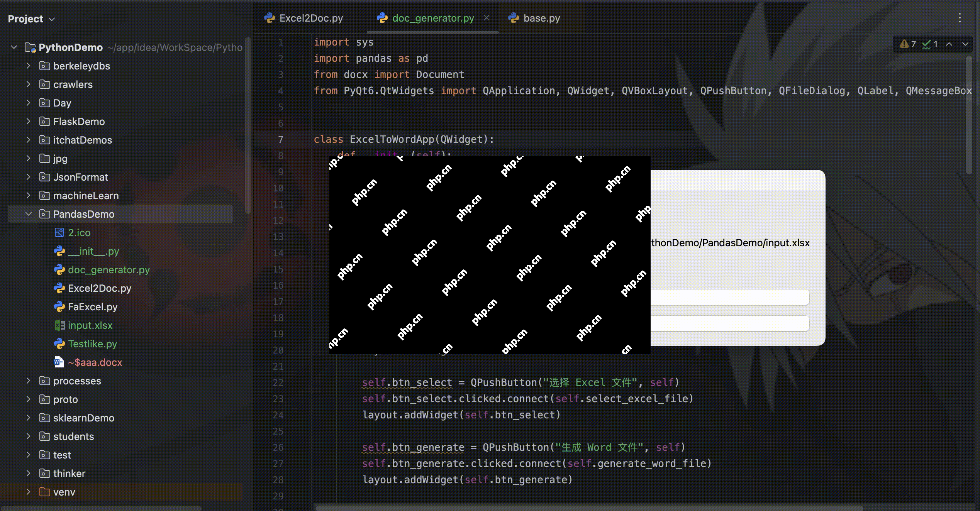Expand the proto folder
The image size is (980, 511).
(x=28, y=399)
